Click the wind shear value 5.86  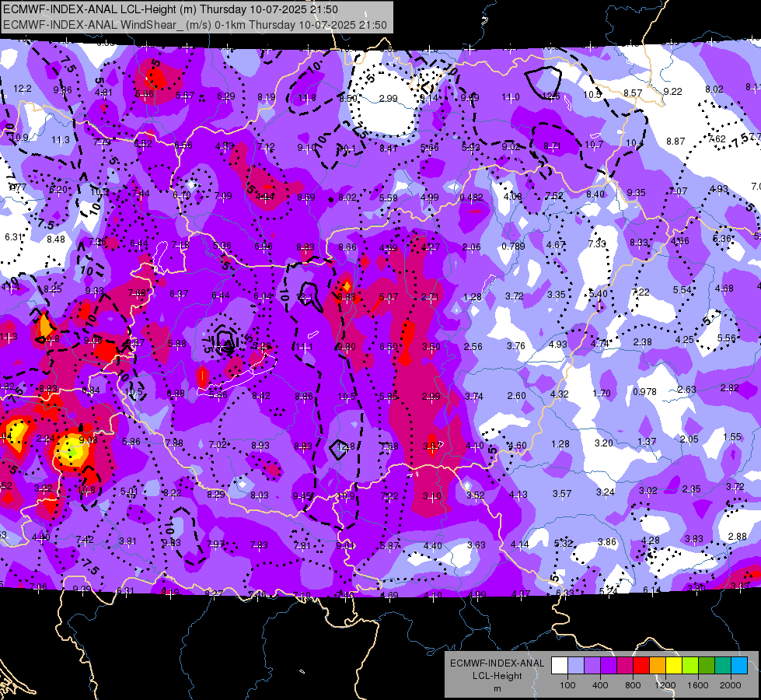[131, 442]
